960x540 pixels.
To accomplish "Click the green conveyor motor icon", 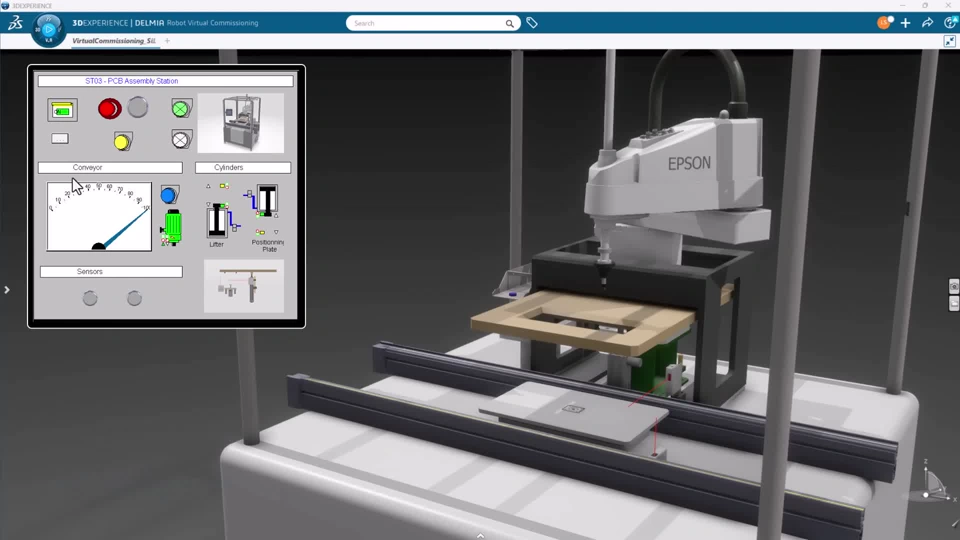I will click(172, 228).
